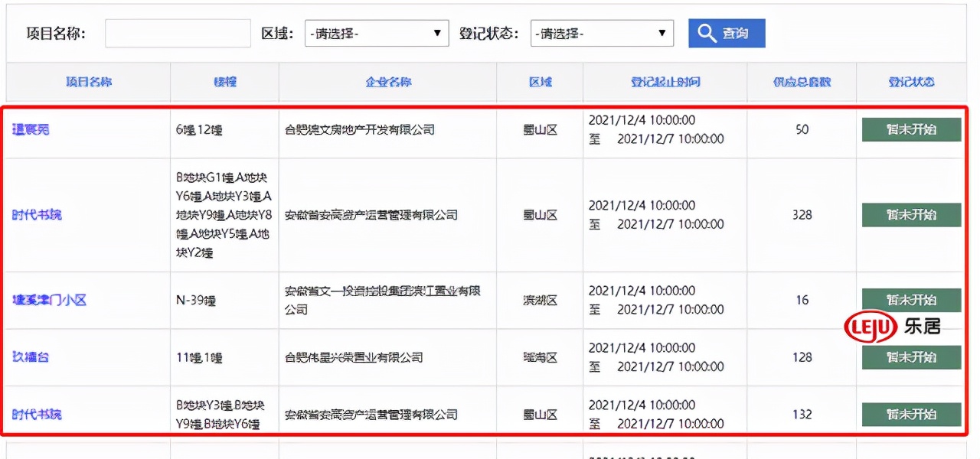Click the 登记状态 column header in table
980x459 pixels.
point(911,82)
